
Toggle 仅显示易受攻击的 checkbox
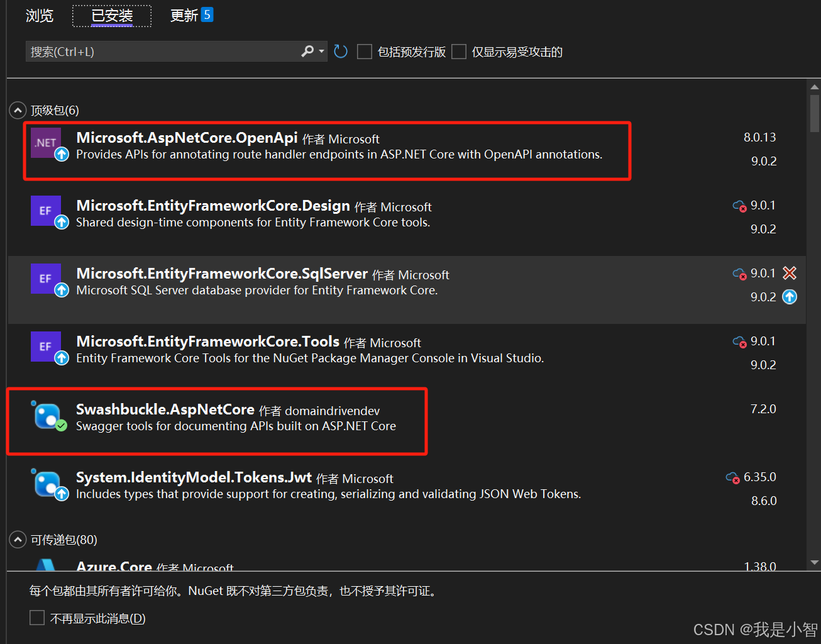[459, 52]
